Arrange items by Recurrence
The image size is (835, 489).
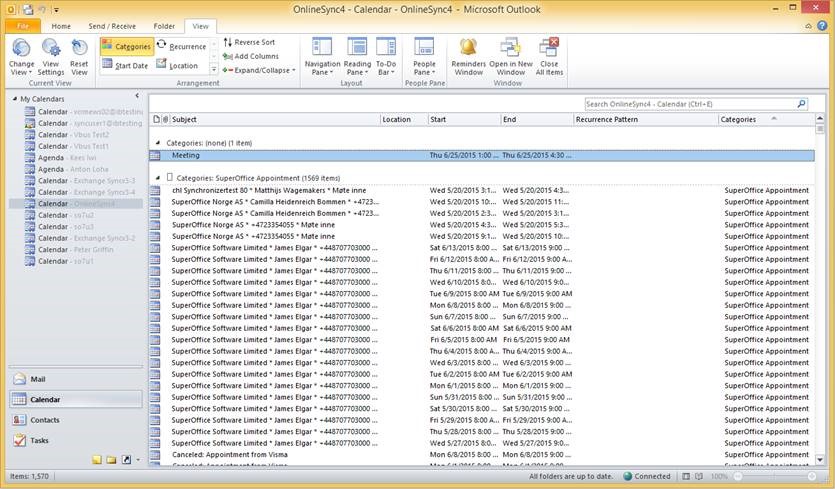click(181, 46)
